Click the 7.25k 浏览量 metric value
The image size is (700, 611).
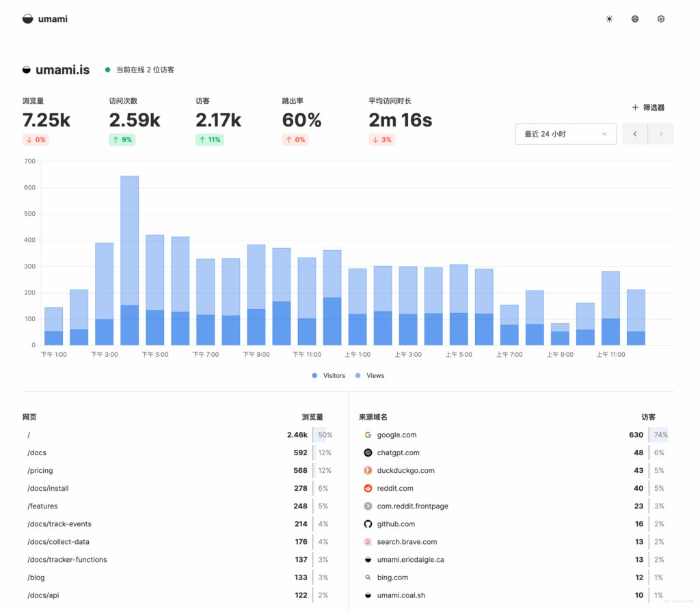tap(46, 120)
